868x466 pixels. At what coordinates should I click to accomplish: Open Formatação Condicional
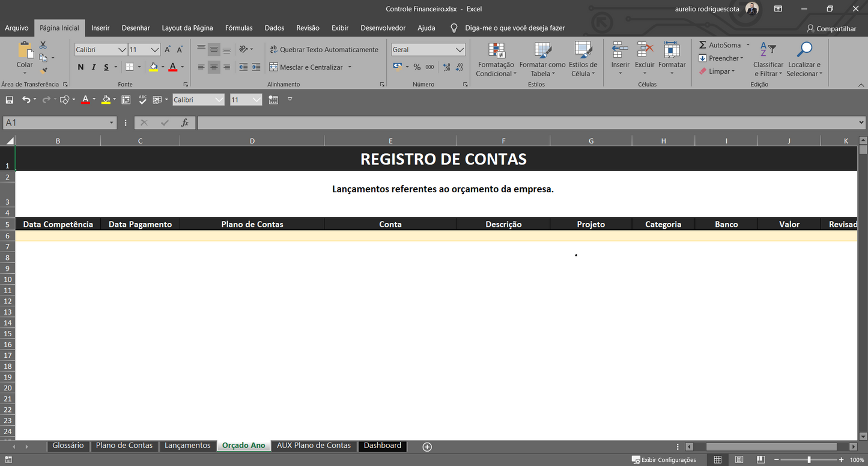click(496, 58)
